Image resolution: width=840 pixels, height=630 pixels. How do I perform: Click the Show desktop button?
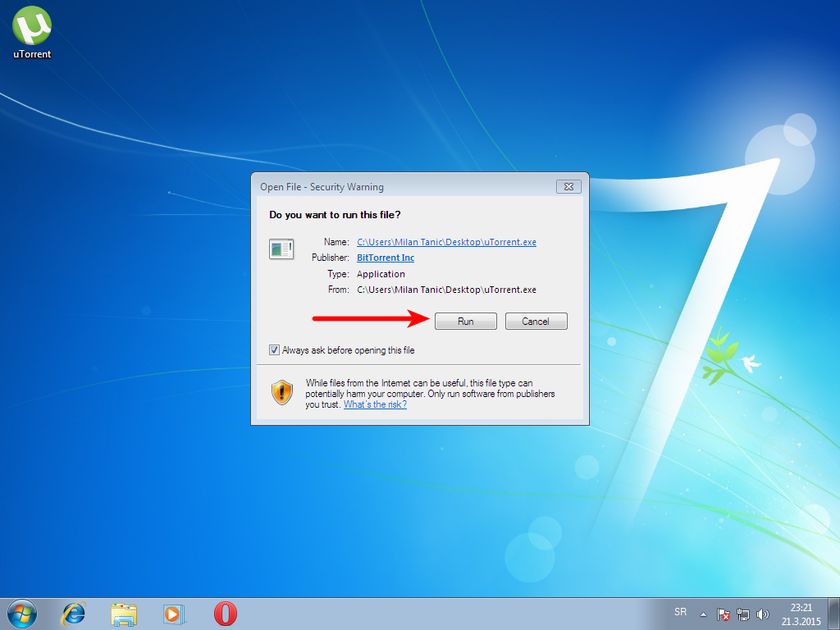pos(834,614)
